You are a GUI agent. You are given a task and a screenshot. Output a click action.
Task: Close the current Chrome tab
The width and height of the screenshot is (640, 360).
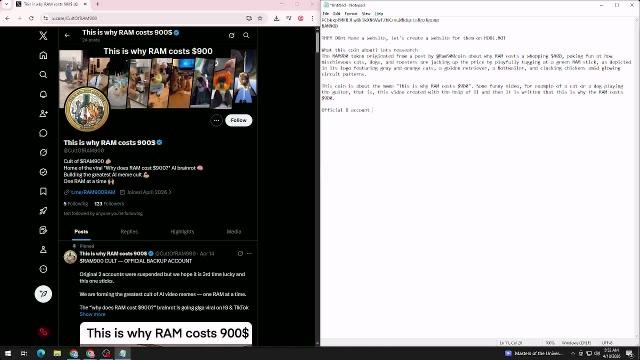coord(85,4)
